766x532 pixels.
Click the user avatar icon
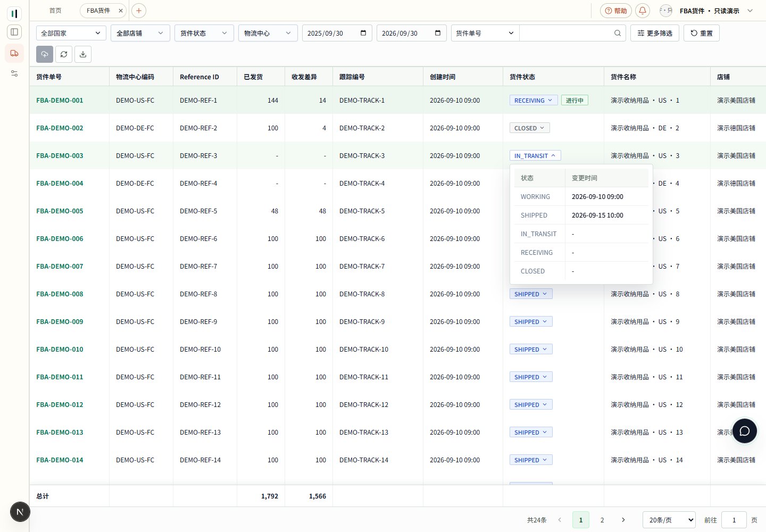click(x=666, y=11)
